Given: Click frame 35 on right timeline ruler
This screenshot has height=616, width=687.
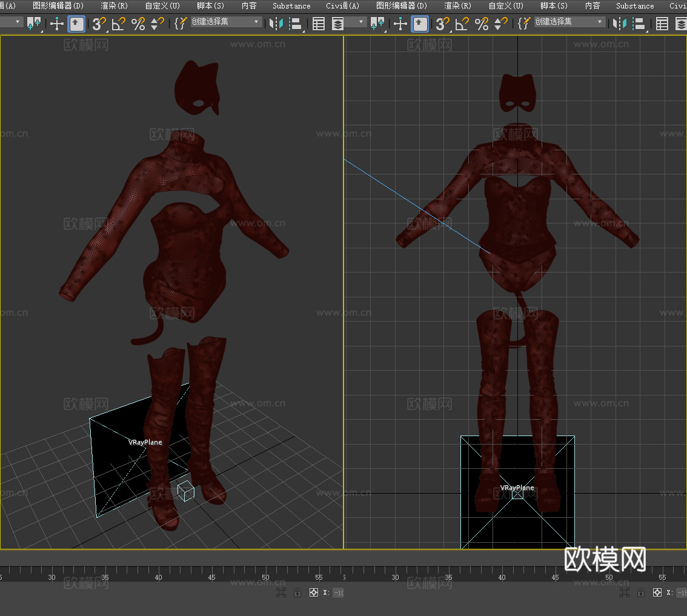Looking at the screenshot, I should click(449, 577).
